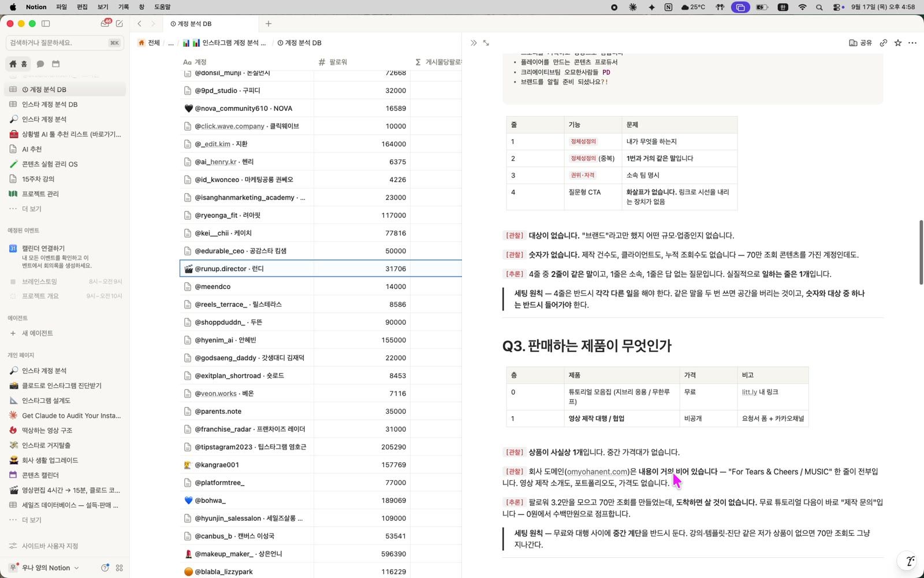Create a new page with compose icon
The image size is (924, 578).
(120, 24)
